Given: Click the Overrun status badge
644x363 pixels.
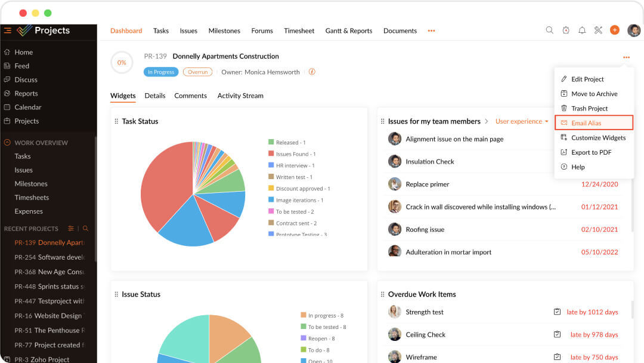Looking at the screenshot, I should click(x=197, y=71).
